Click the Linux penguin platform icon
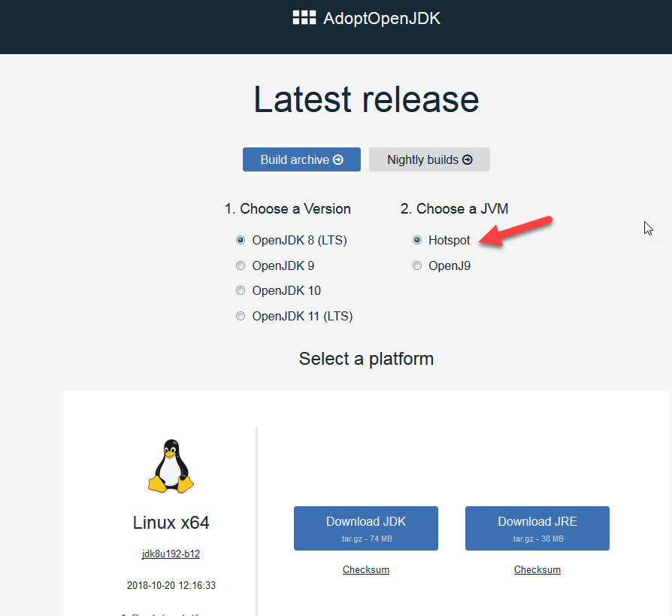672x616 pixels. pyautogui.click(x=171, y=466)
